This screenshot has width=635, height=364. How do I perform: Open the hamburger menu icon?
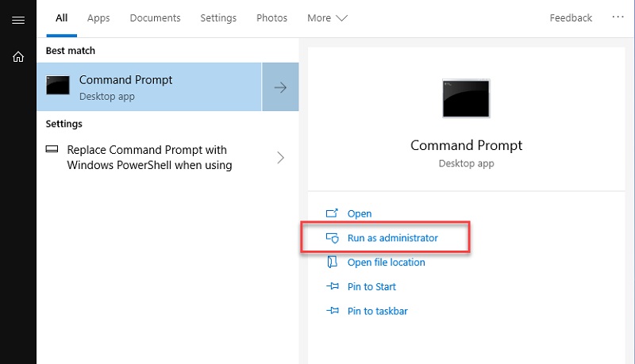click(18, 20)
